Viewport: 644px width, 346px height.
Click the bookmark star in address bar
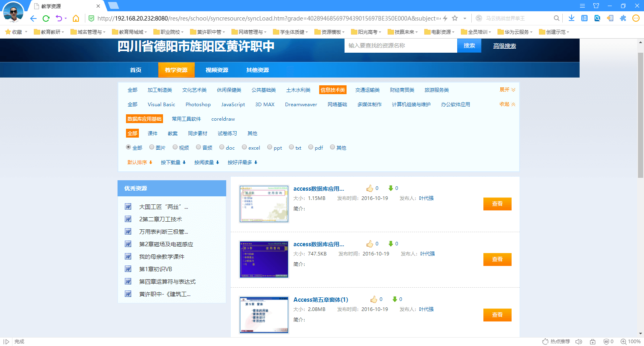tap(455, 18)
